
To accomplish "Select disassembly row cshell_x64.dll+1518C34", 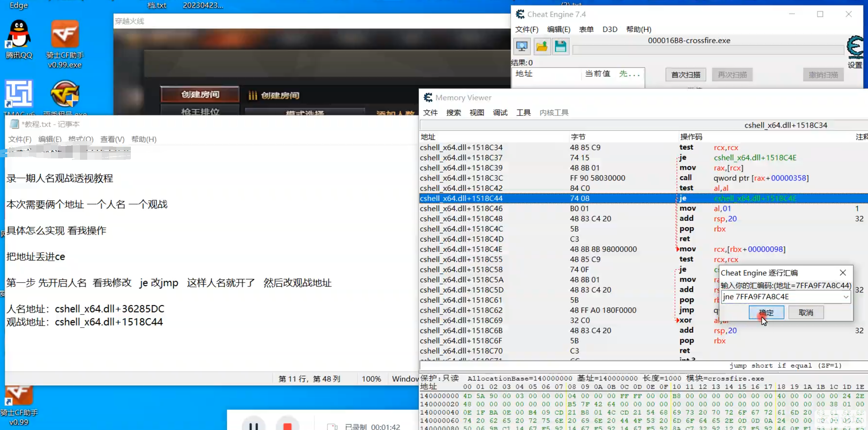I will coord(643,147).
